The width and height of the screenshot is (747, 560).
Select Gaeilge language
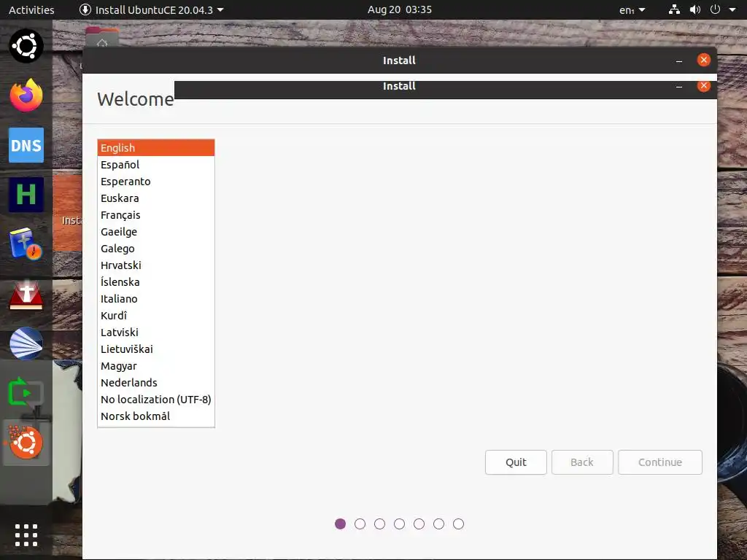pos(156,232)
